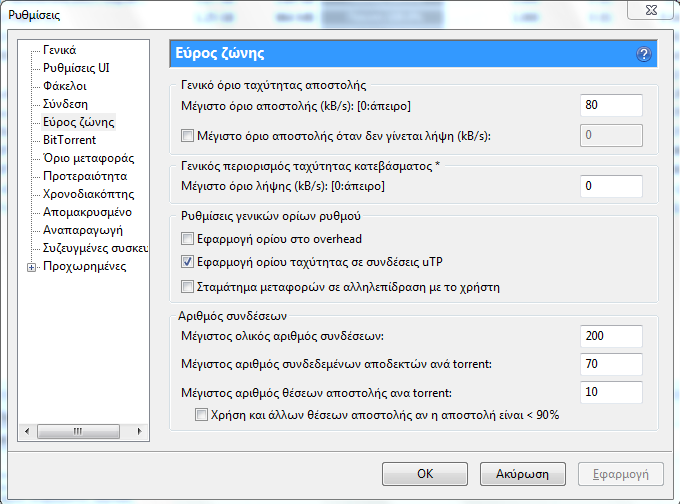
Task: Click the Ακύρωση button
Action: point(523,474)
